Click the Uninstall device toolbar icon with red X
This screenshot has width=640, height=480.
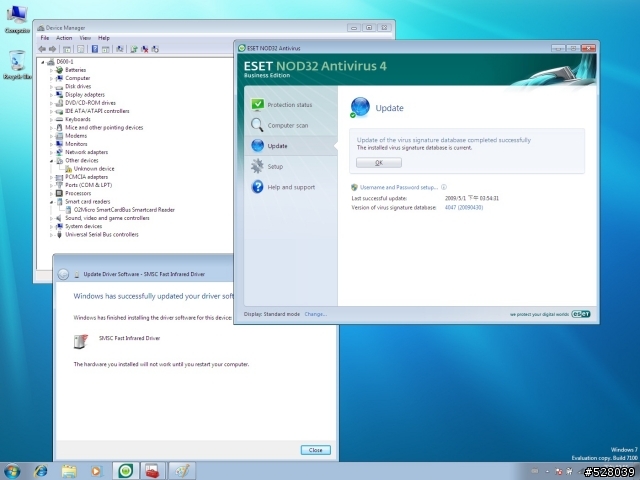144,49
